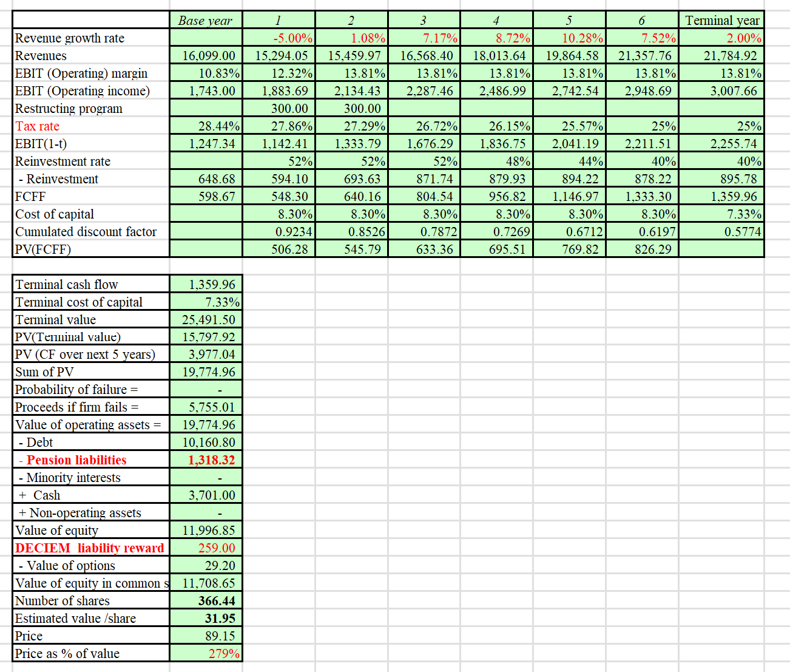This screenshot has height=672, width=790.
Task: Click the 12.32% operating margin cell
Action: 279,73
